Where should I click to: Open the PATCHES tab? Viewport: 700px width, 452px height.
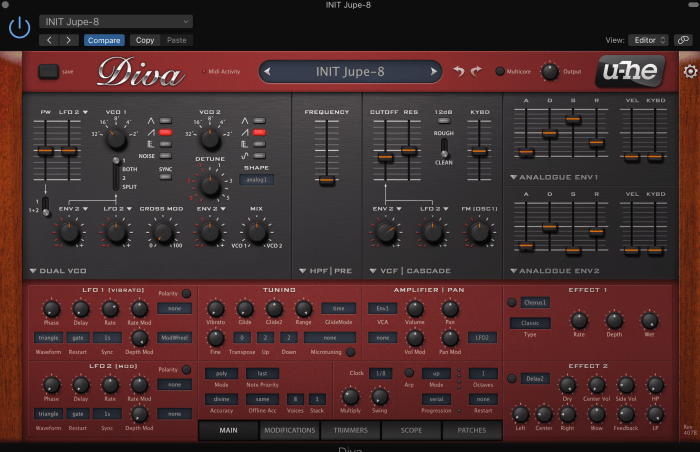point(472,431)
